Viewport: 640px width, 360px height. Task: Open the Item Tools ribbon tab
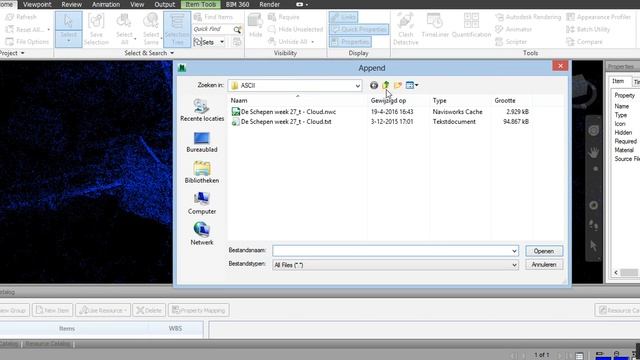coord(200,4)
